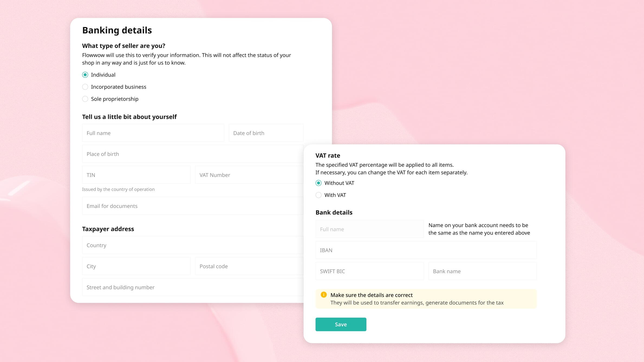Click the Bank name input field
Viewport: 644px width, 362px height.
point(482,271)
